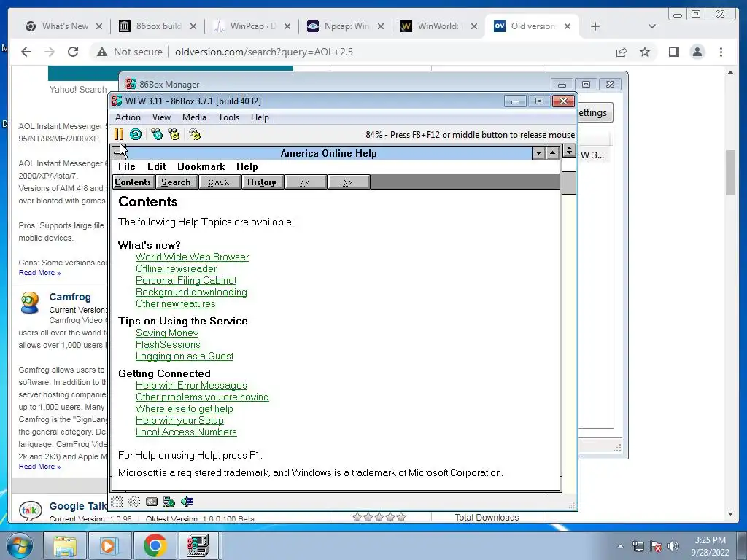This screenshot has height=560, width=747.
Task: Open Bookmark menu in America Online Help
Action: (201, 166)
